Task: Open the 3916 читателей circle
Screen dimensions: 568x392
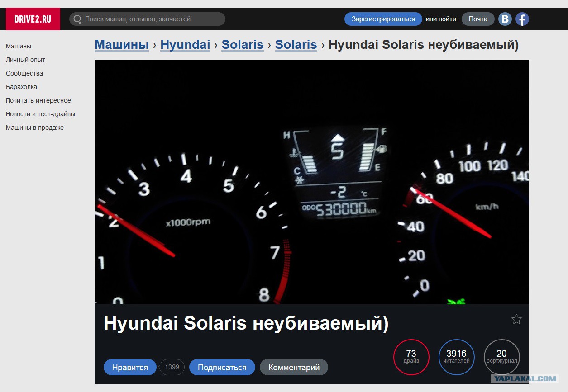Action: (x=456, y=357)
